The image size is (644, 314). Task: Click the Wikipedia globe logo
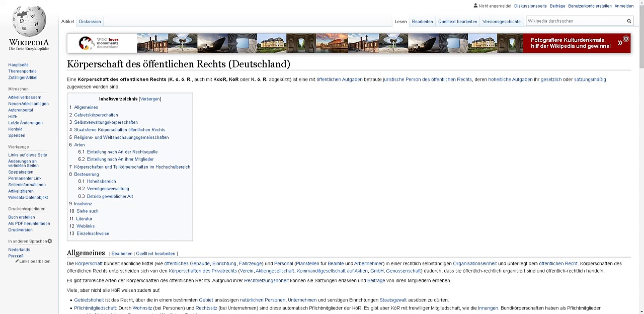click(x=29, y=23)
